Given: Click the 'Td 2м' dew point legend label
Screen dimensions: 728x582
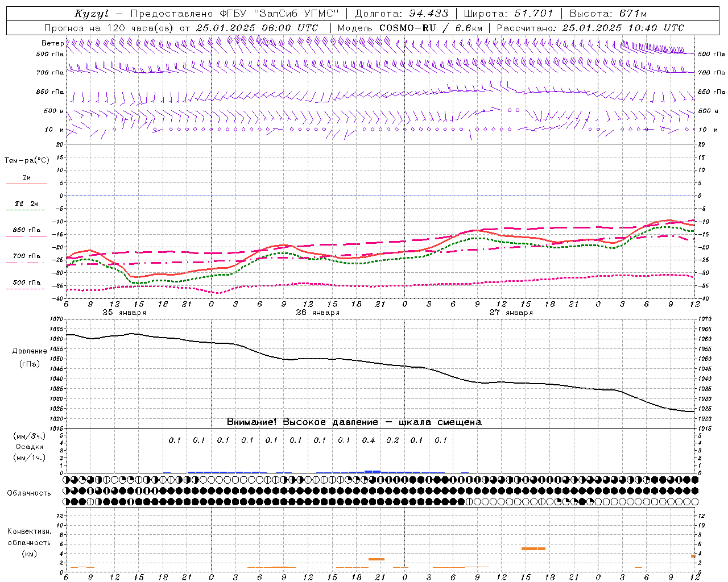Looking at the screenshot, I should click(27, 203).
